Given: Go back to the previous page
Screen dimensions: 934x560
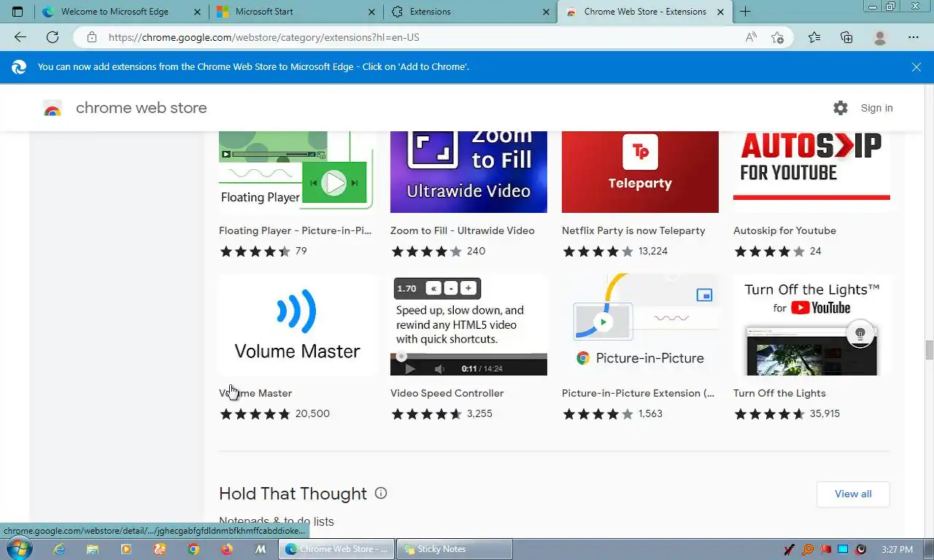Looking at the screenshot, I should (20, 37).
